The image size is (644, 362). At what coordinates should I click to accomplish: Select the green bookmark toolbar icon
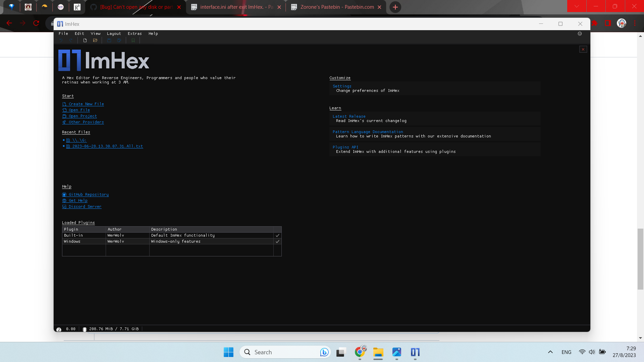pos(133,40)
